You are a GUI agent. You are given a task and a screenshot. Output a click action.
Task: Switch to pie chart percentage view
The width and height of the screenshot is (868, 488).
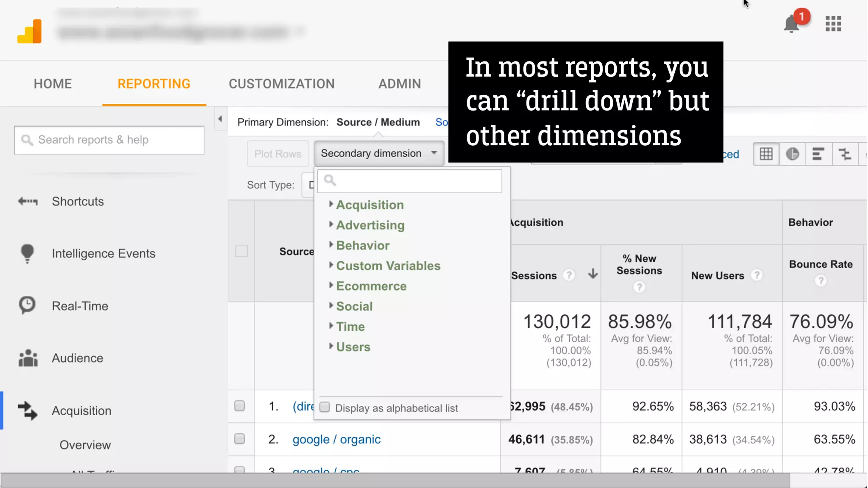[x=792, y=154]
